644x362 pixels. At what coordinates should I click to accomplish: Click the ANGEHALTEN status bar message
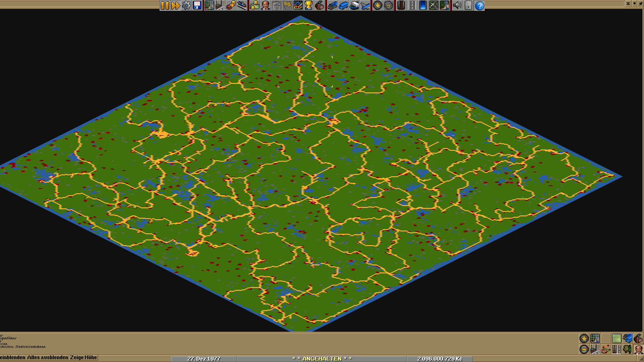pos(322,359)
